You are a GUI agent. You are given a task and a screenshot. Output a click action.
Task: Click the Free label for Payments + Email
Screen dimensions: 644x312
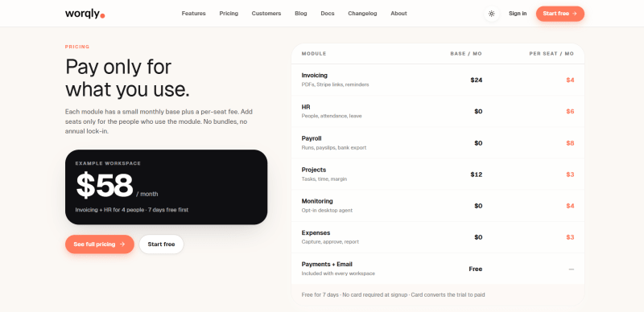(476, 269)
